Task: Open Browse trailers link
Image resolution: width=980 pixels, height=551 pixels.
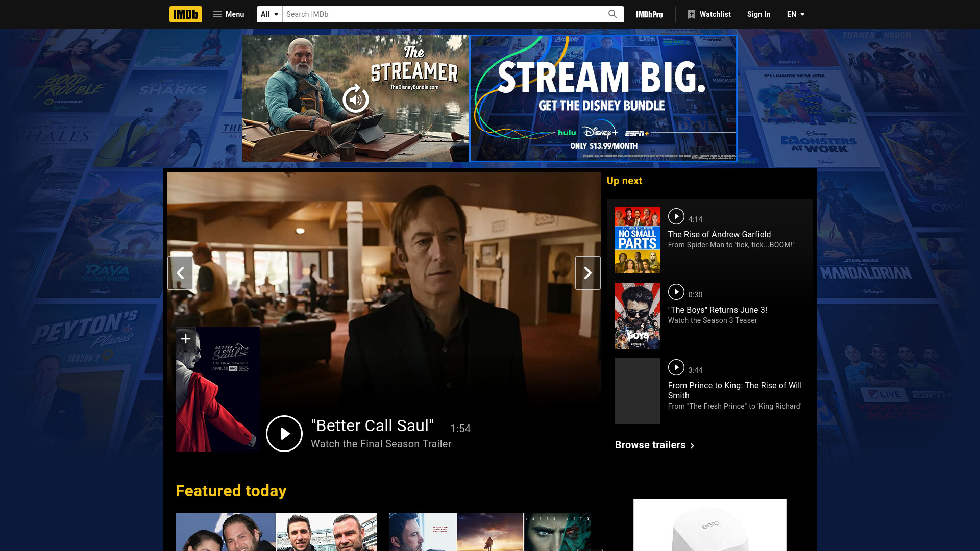Action: pyautogui.click(x=655, y=445)
